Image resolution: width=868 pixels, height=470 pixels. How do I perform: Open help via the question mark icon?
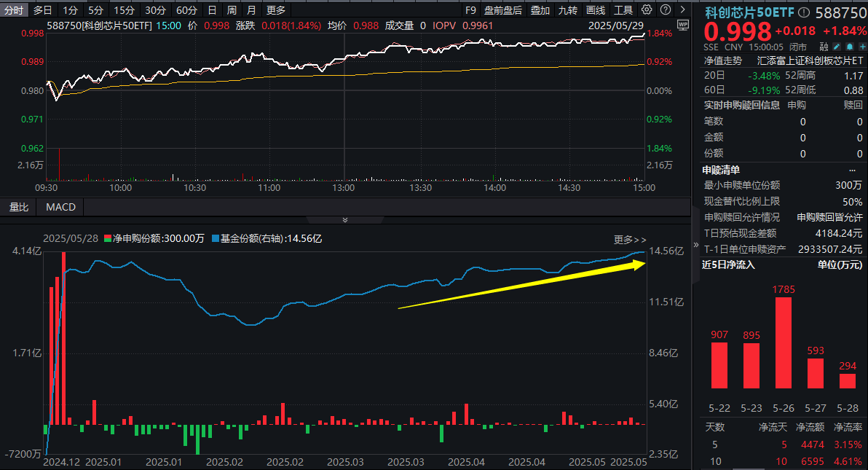pos(665,9)
